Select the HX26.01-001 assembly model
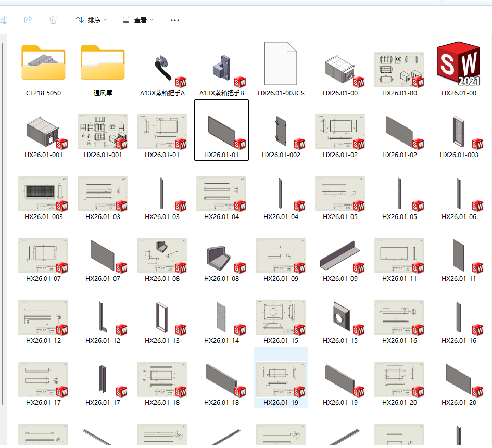 point(43,131)
